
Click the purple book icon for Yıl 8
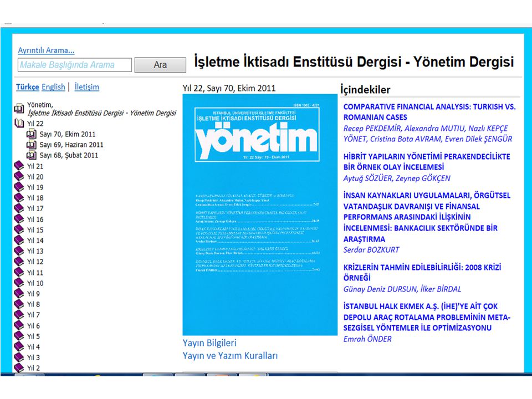coord(19,304)
